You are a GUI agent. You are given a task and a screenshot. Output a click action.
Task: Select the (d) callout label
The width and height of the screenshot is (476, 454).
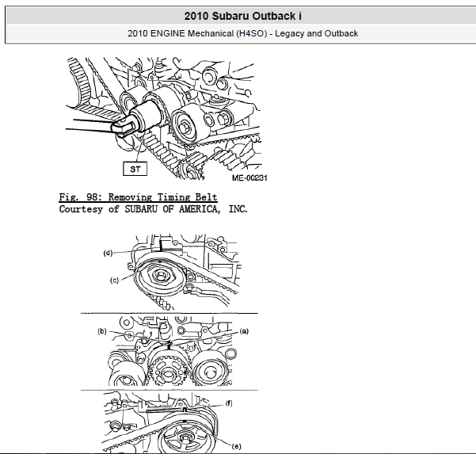click(x=108, y=253)
